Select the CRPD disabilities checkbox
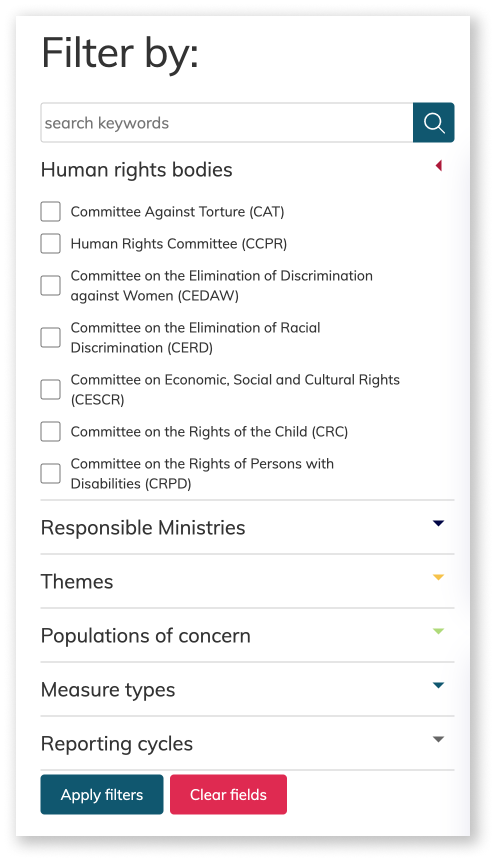This screenshot has width=502, height=863. (51, 473)
